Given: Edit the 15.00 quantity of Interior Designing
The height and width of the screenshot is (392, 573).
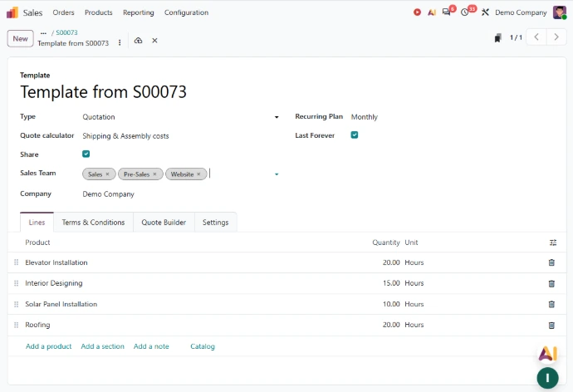Looking at the screenshot, I should (x=391, y=283).
